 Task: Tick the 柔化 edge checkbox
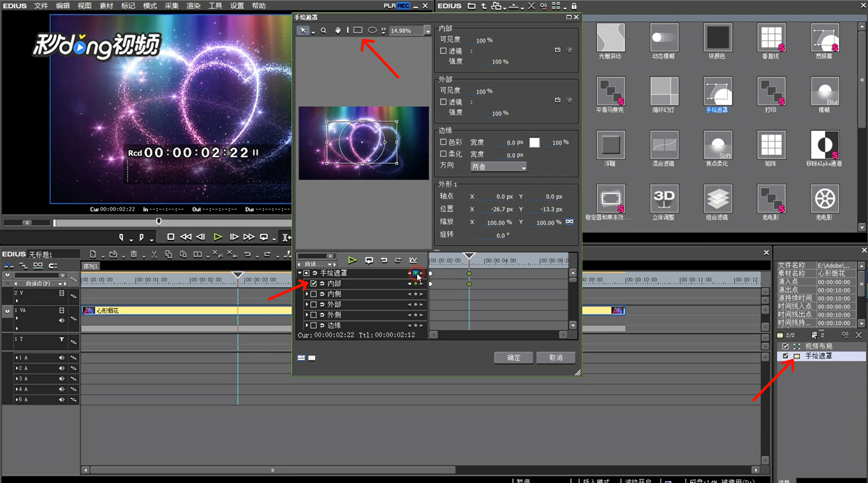pyautogui.click(x=443, y=154)
